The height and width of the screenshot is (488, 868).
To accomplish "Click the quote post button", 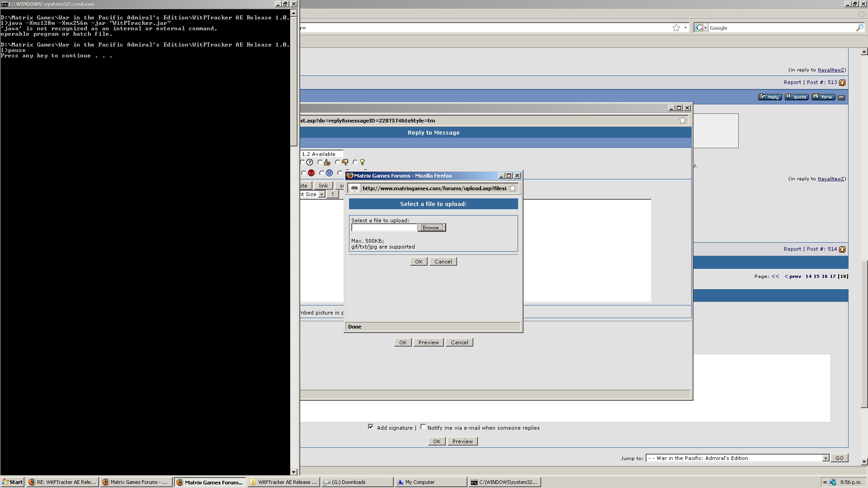I will point(797,97).
